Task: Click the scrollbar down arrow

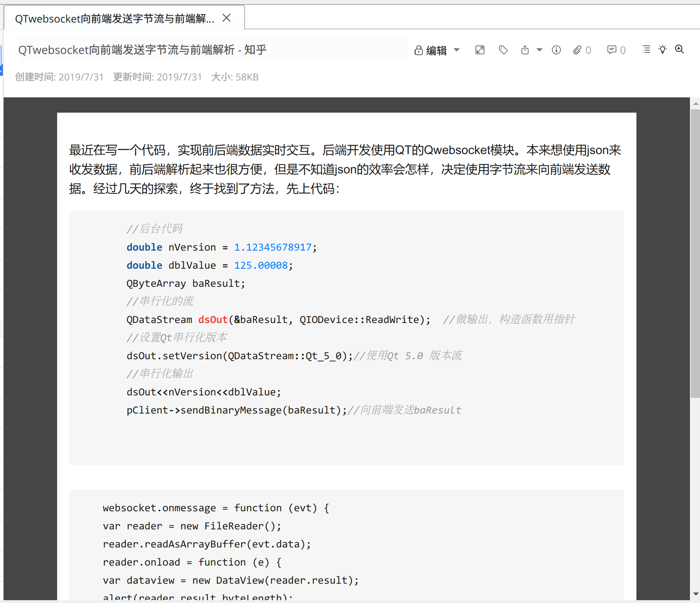Action: click(x=695, y=594)
